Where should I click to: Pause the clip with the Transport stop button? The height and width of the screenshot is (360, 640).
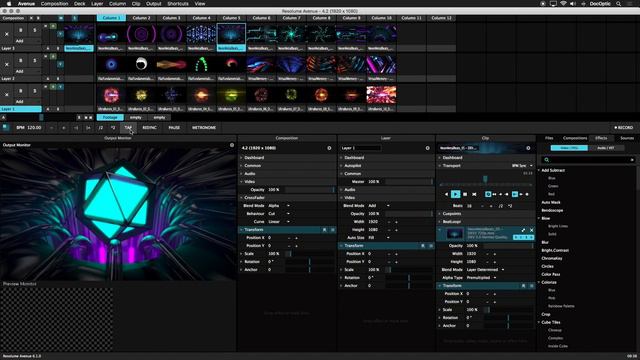(465, 194)
